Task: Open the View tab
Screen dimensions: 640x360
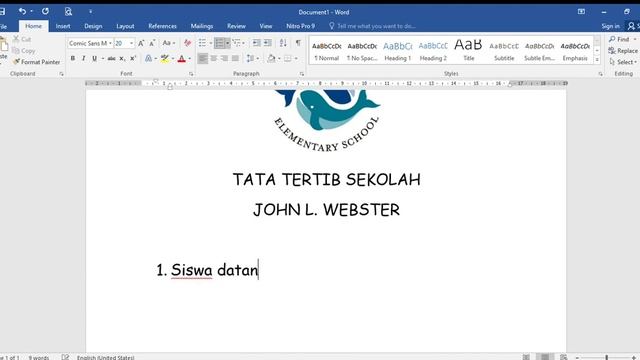Action: (266, 26)
